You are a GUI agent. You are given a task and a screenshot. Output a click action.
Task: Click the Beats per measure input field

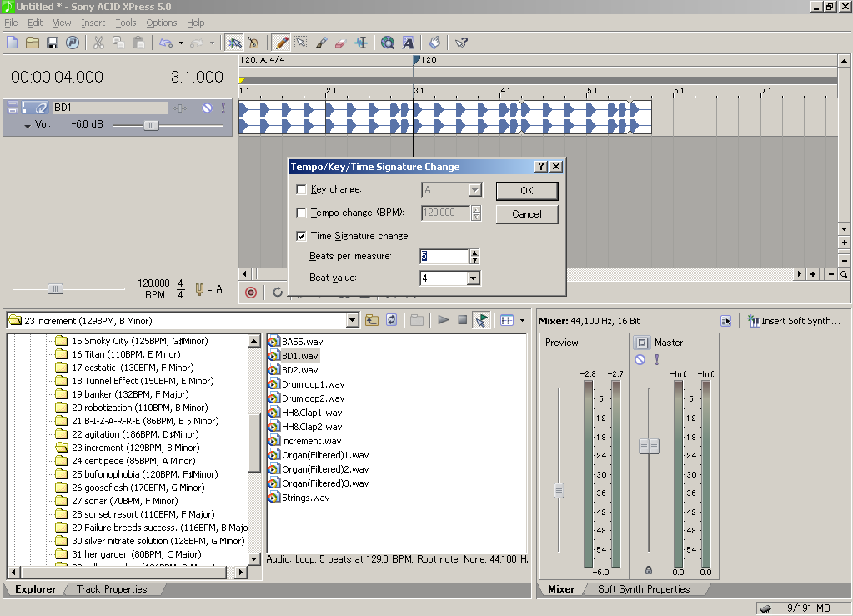(444, 256)
